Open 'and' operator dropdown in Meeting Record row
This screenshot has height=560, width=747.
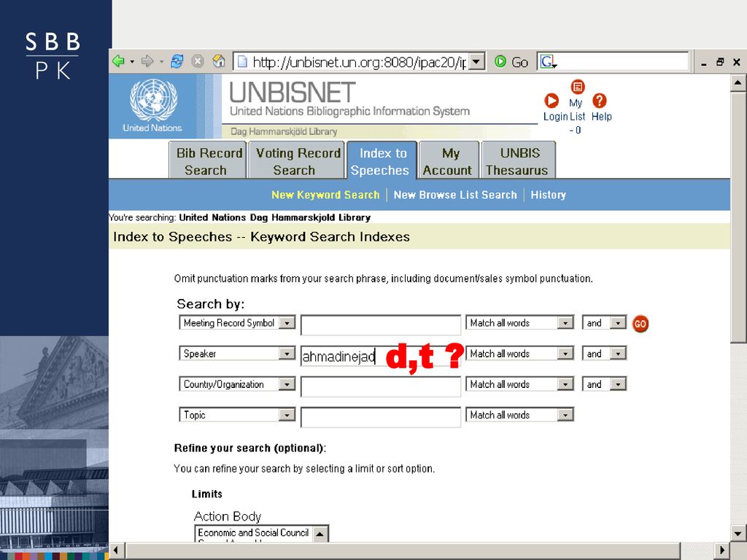pyautogui.click(x=618, y=323)
